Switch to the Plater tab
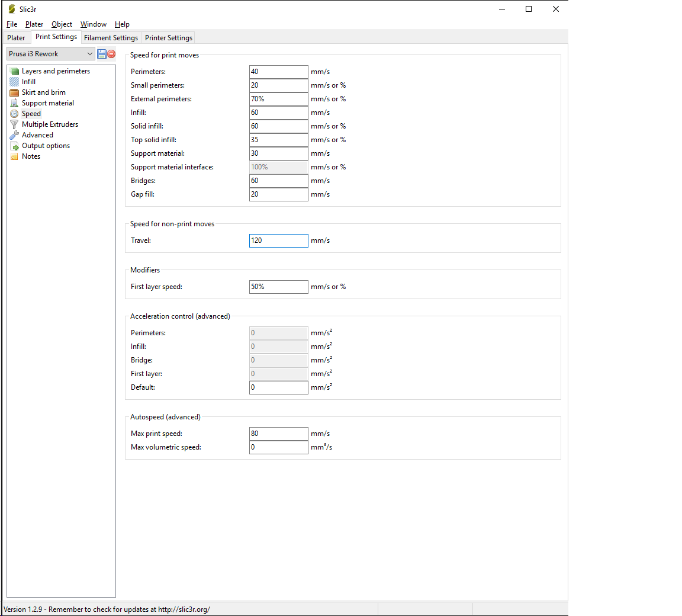The image size is (682, 616). (x=16, y=38)
